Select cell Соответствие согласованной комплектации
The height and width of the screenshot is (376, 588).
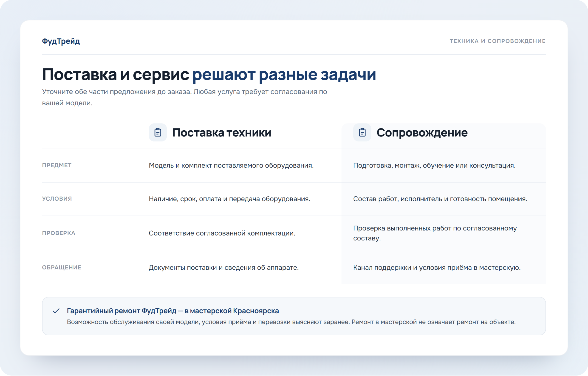click(x=222, y=233)
